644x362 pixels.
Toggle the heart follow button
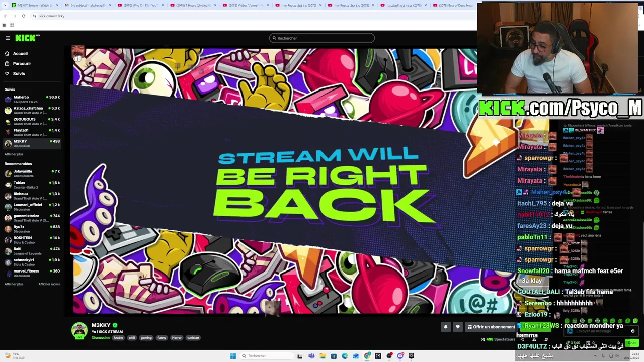[x=457, y=327]
